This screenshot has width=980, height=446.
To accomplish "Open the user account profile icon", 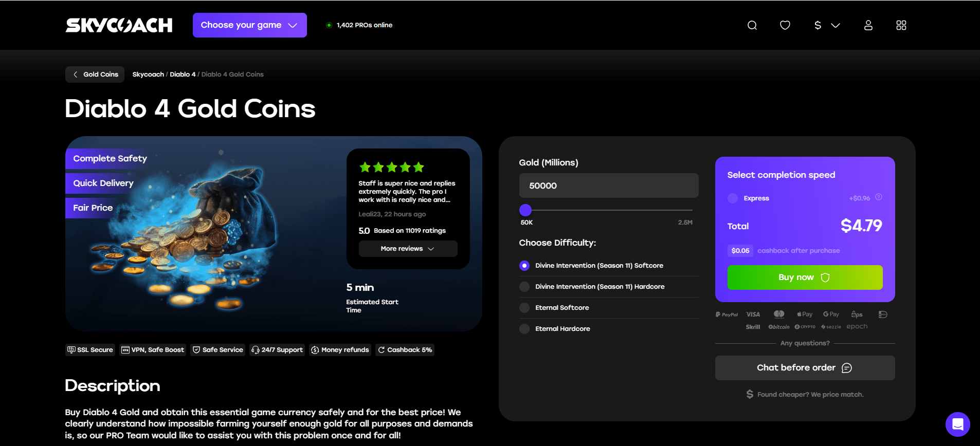I will point(868,25).
